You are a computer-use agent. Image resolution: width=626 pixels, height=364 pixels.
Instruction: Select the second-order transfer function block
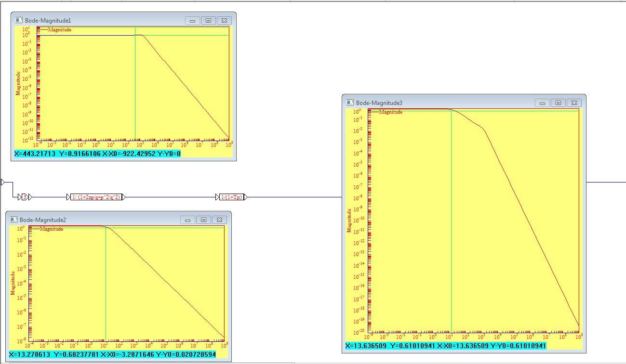click(95, 197)
